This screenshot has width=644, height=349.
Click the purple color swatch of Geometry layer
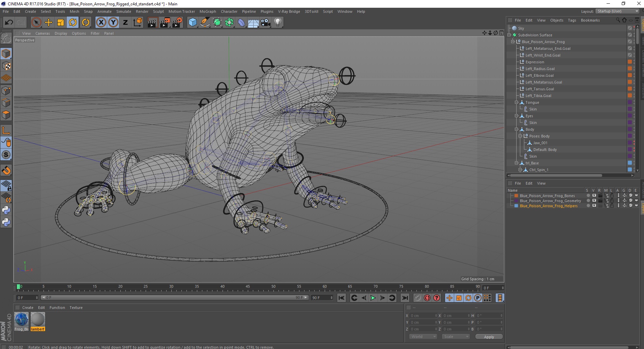click(516, 201)
